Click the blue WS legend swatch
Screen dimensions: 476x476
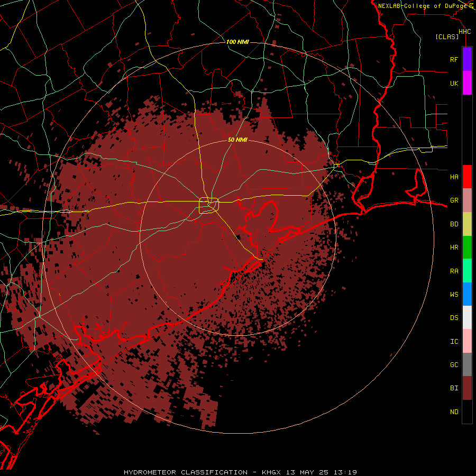(x=467, y=294)
